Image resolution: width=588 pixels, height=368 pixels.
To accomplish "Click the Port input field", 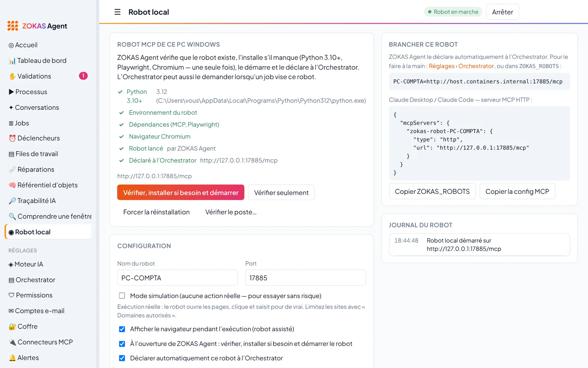I will pyautogui.click(x=305, y=278).
